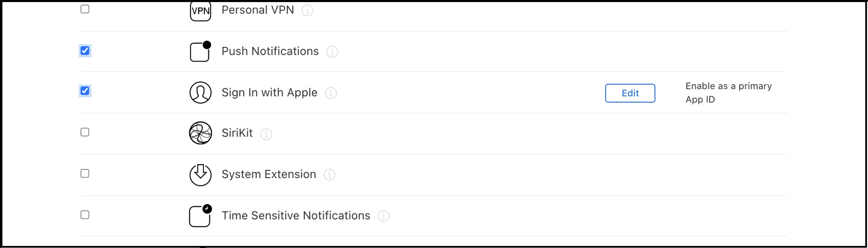Screen dimensions: 868x248
Task: Click the Time Sensitive Notifications icon
Action: pyautogui.click(x=200, y=216)
